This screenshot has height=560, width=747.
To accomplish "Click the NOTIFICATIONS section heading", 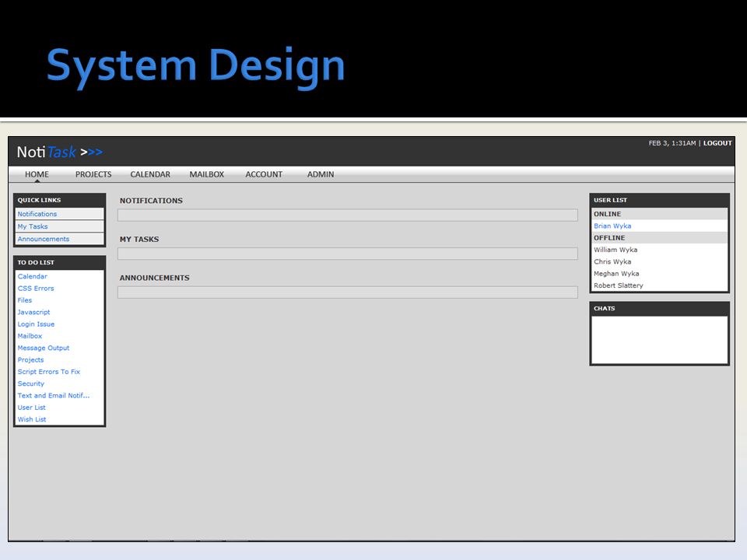I will point(151,201).
